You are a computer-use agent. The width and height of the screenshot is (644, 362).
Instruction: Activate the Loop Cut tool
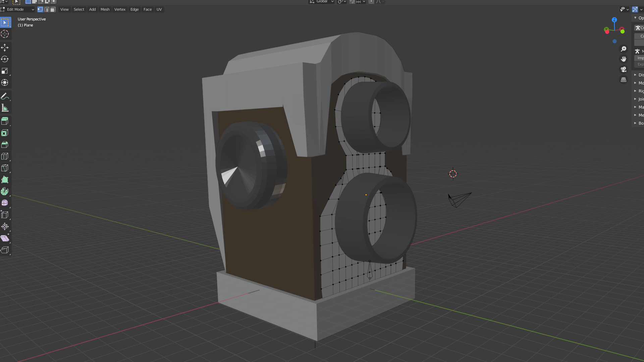pos(5,157)
